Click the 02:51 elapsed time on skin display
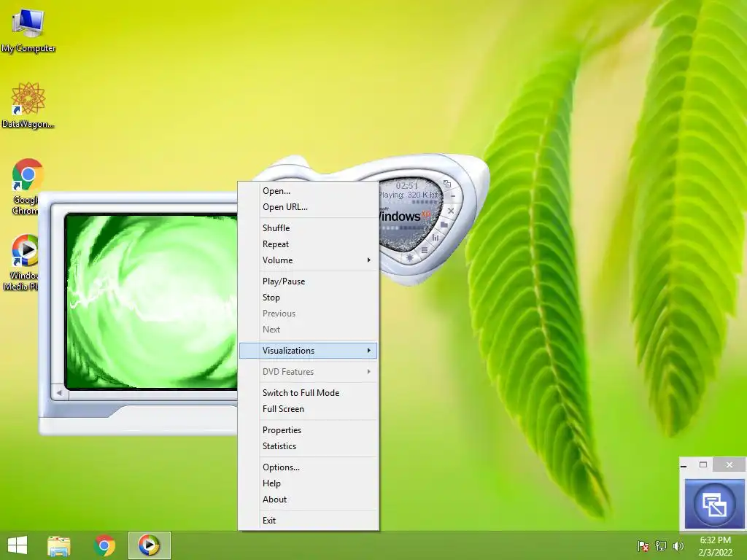 (406, 186)
